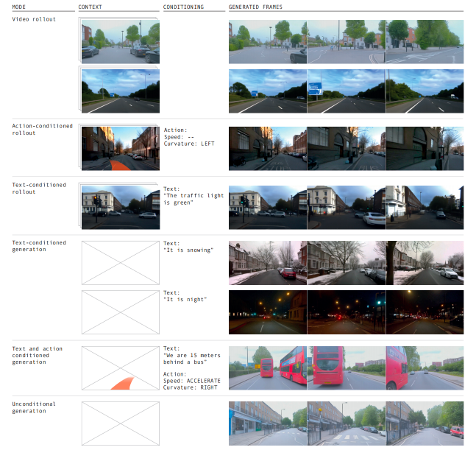Open generated frame with white car crossing intersection

coord(347,208)
